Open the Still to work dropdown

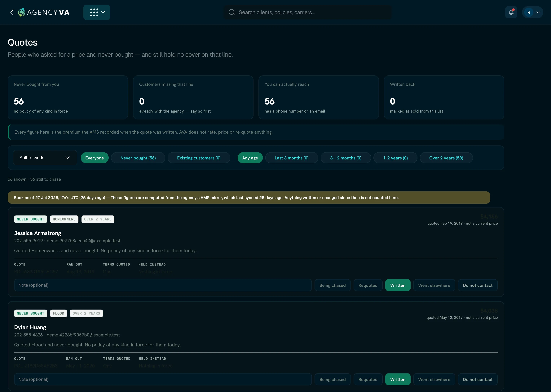pyautogui.click(x=45, y=158)
